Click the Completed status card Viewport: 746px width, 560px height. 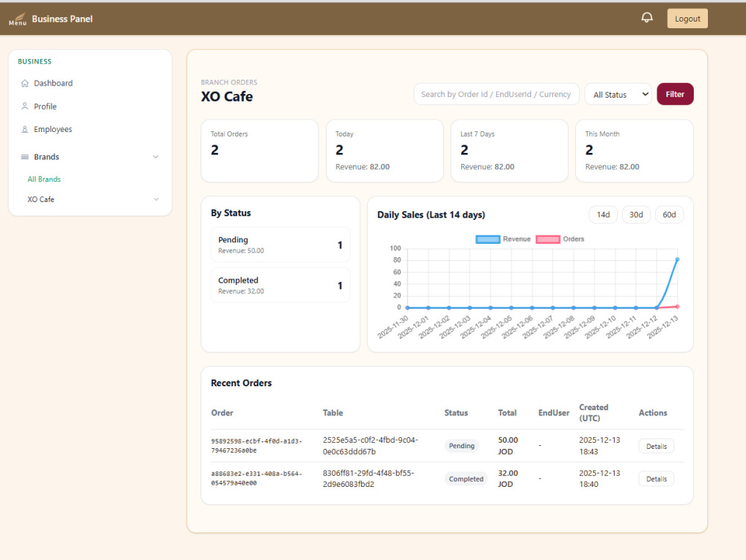280,286
